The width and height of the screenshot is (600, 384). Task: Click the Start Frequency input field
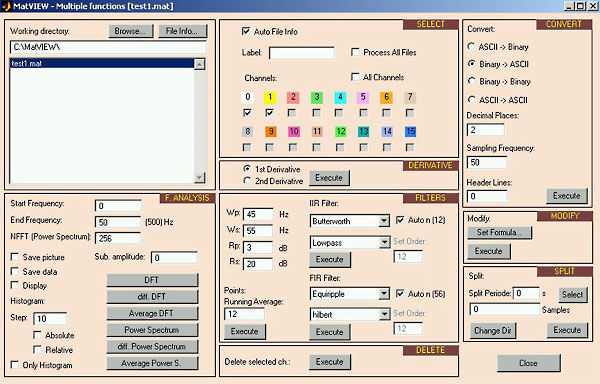pos(118,206)
